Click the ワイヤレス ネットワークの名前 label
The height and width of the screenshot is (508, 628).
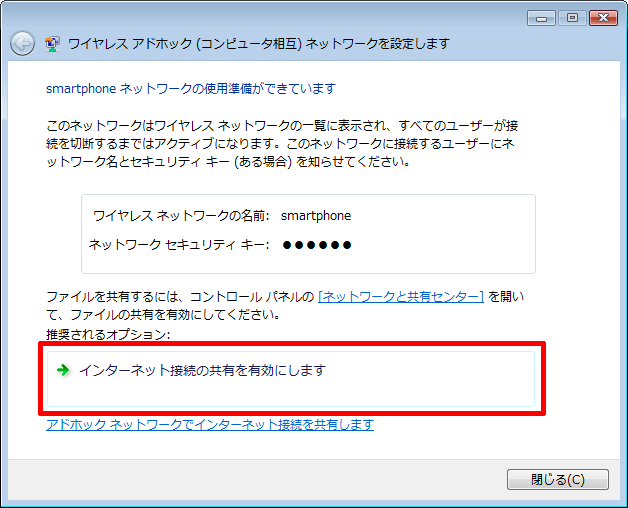coord(181,216)
